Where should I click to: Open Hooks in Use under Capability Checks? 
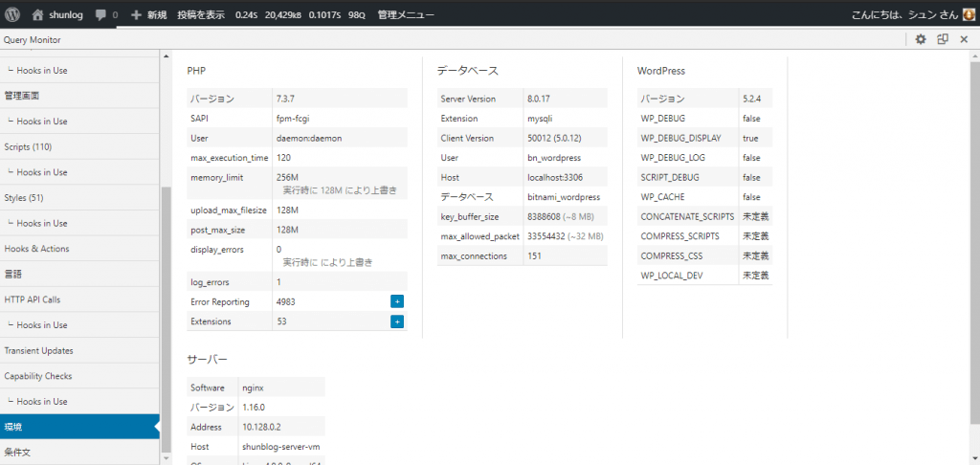tap(80, 401)
